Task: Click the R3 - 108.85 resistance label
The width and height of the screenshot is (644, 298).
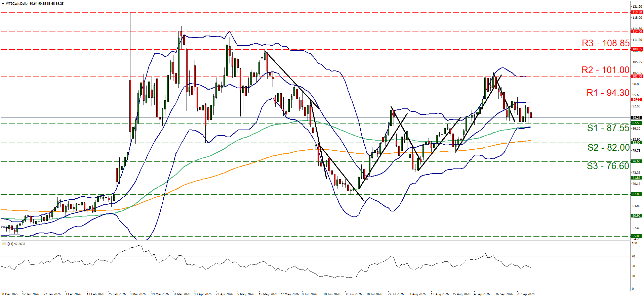Action: (x=606, y=43)
